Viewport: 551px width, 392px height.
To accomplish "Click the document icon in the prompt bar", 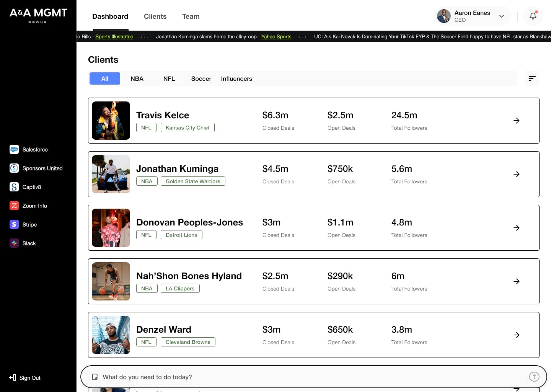I will click(x=95, y=377).
